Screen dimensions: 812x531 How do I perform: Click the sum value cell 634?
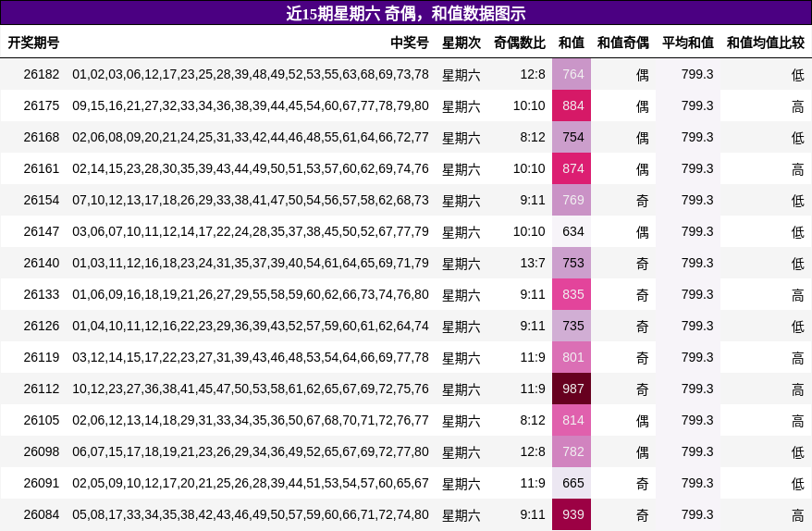572,231
